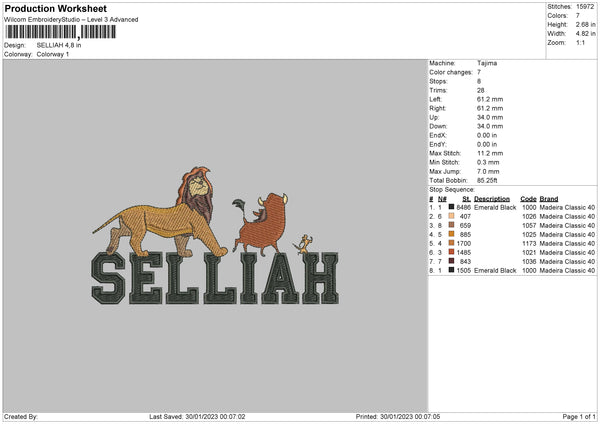Click the Width value '4.82 in'
Viewport: 600px width, 424px height.
click(585, 34)
